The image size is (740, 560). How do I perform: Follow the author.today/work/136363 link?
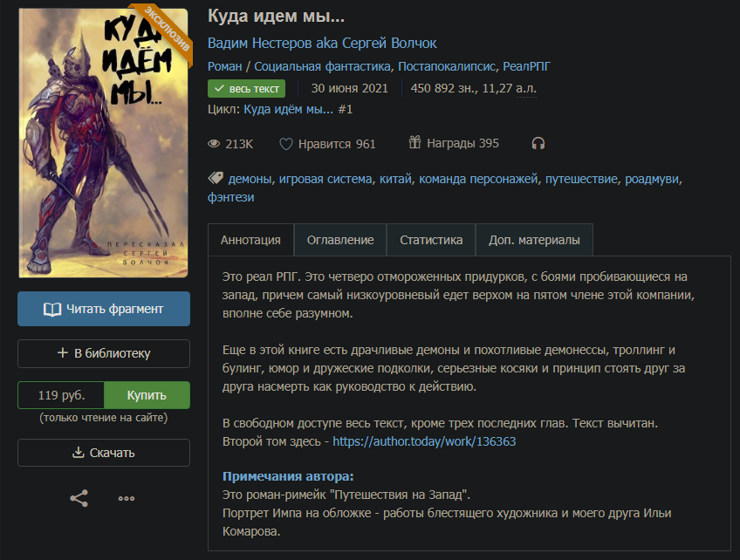tap(424, 441)
